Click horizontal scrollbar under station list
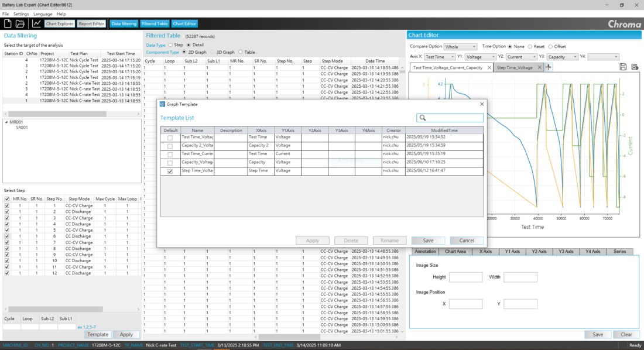The height and width of the screenshot is (350, 644). (57, 114)
